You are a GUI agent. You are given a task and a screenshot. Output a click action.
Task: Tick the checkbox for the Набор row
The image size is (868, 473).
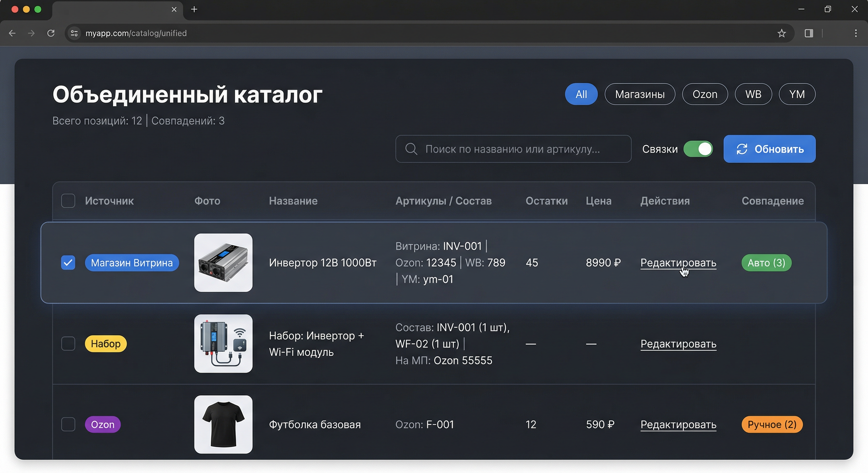pyautogui.click(x=68, y=343)
